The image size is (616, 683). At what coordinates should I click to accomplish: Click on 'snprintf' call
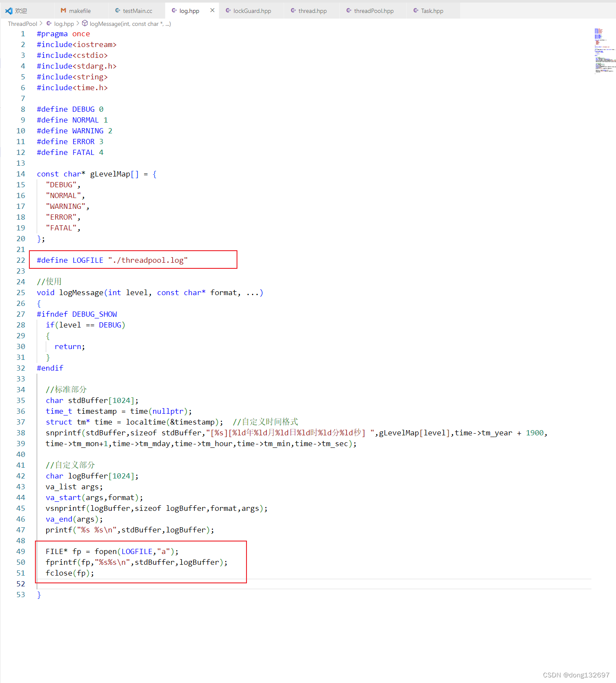pos(63,433)
